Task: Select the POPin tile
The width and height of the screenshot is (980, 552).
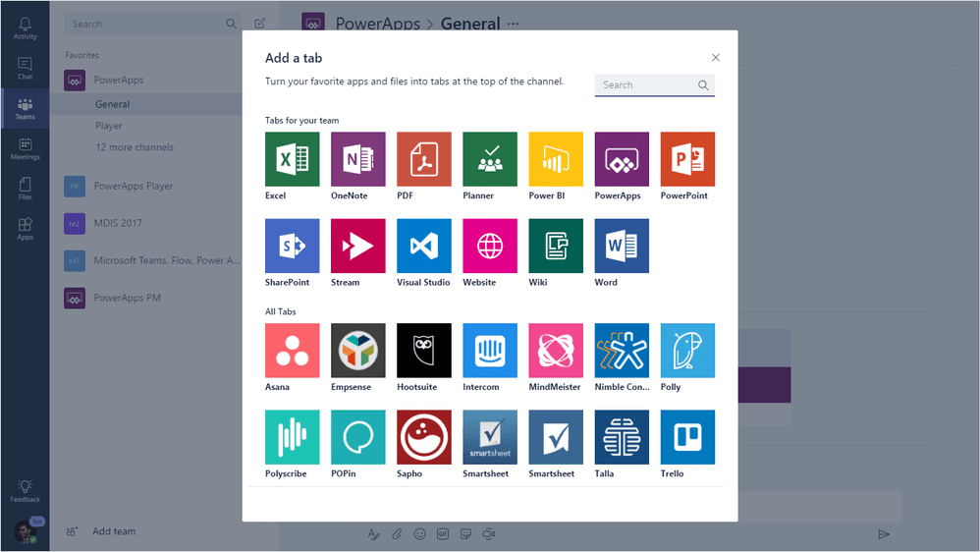Action: click(358, 437)
